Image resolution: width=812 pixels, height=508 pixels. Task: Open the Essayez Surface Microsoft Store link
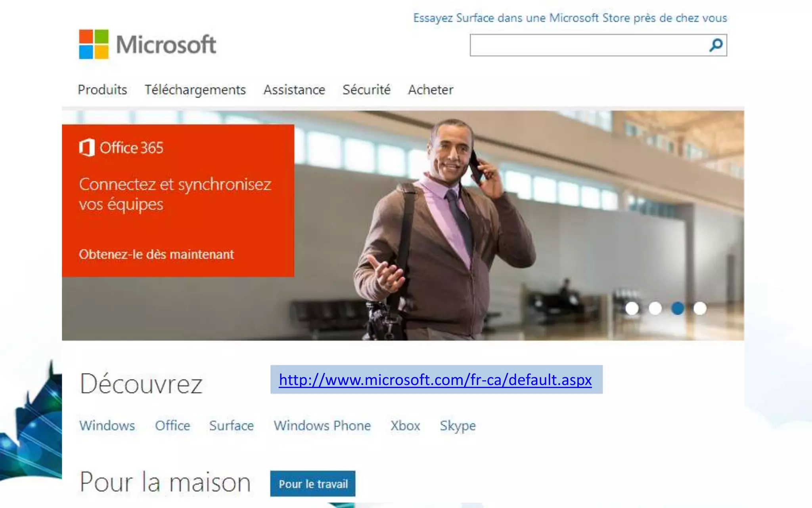[x=570, y=18]
